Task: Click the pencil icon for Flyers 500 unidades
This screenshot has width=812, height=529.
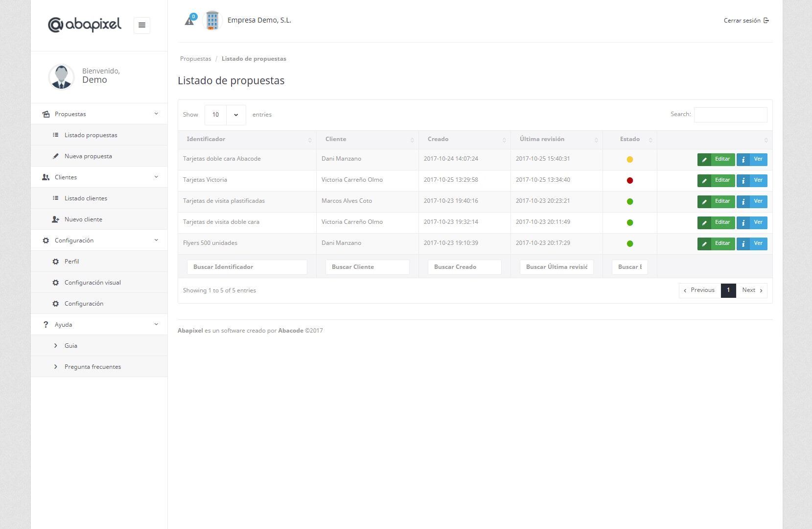Action: (x=704, y=244)
